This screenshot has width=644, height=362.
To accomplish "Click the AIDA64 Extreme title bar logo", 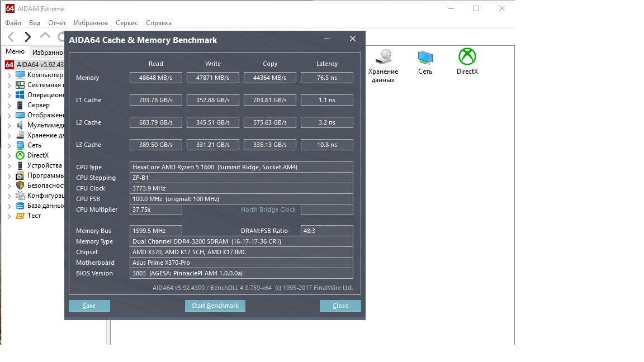I will [10, 8].
